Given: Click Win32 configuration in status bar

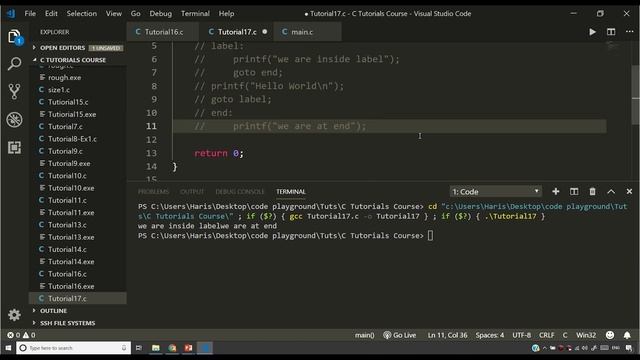Looking at the screenshot, I should tap(586, 335).
